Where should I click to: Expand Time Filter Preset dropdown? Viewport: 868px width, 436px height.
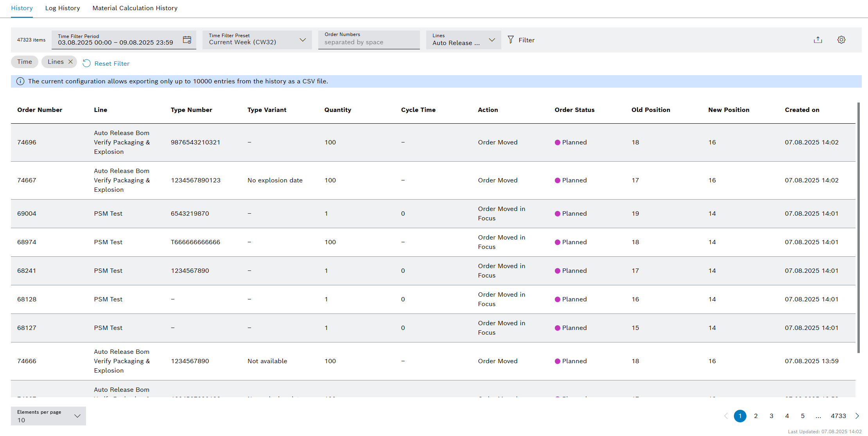point(302,40)
